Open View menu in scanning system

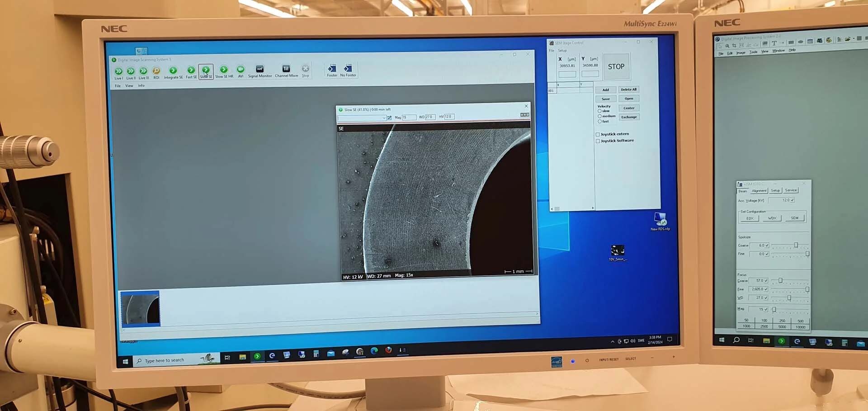tap(129, 85)
